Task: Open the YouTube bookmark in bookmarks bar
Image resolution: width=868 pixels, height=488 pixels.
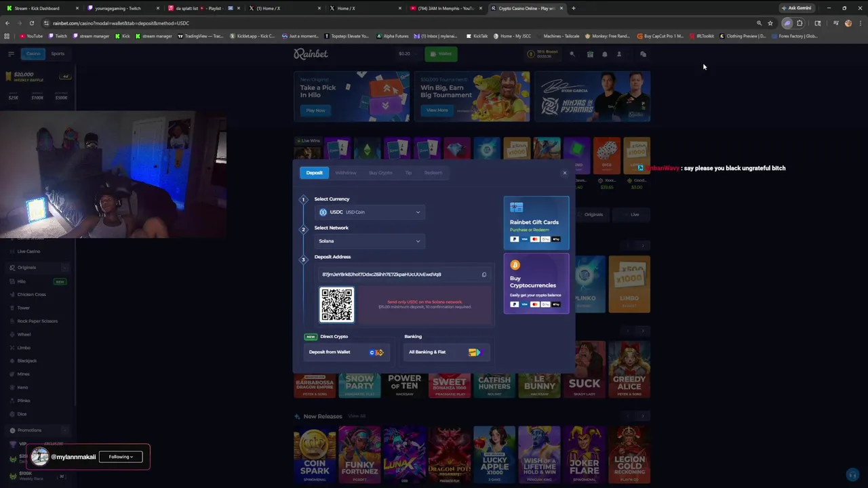Action: click(31, 36)
